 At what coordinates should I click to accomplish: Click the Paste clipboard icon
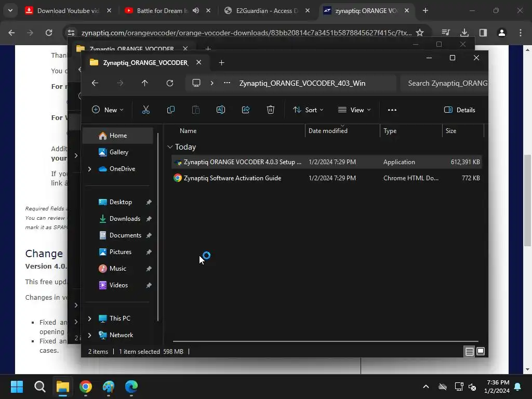point(196,110)
